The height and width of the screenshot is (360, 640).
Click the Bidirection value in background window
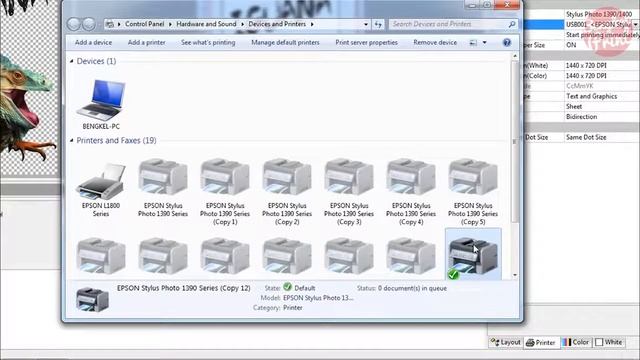click(x=581, y=117)
